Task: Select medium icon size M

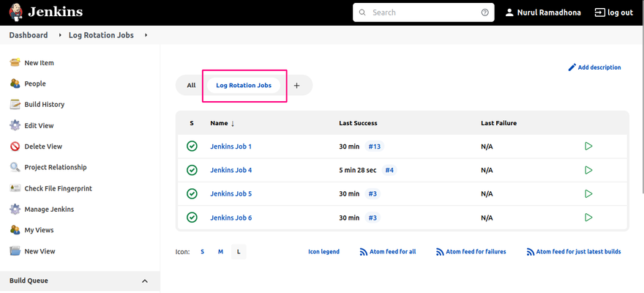Action: 220,251
